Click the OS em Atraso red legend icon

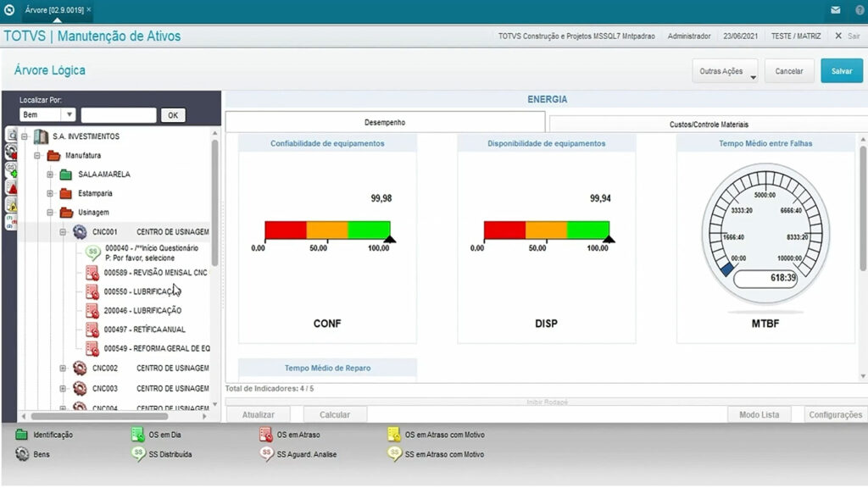pyautogui.click(x=265, y=435)
